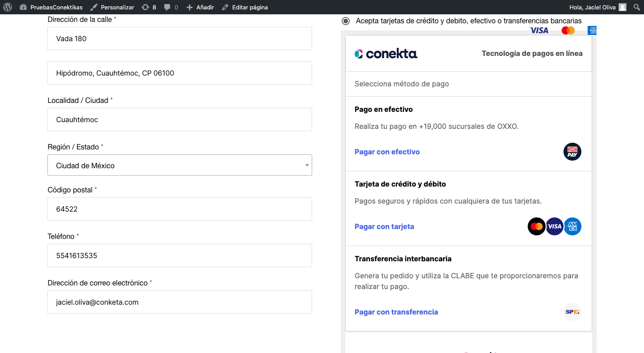Click the Visa round icon in card option
This screenshot has height=353, width=644.
click(x=555, y=226)
